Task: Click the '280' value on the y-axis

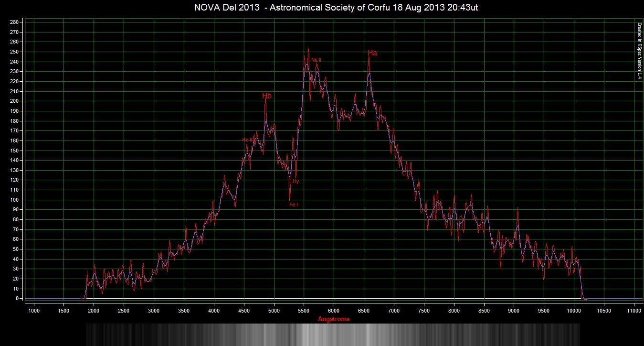Action: tap(14, 22)
